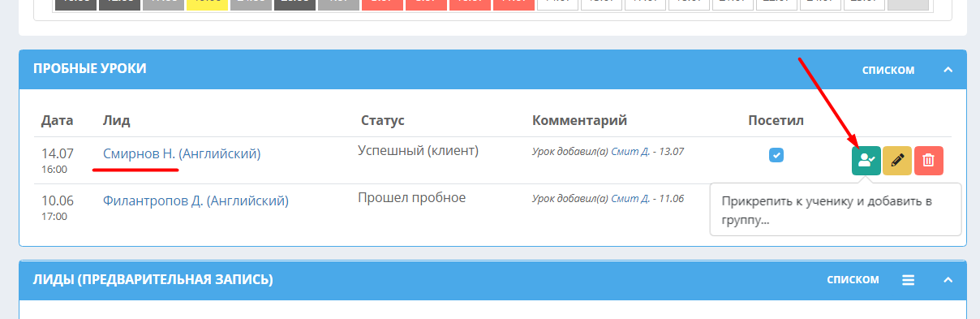Screen dimensions: 980x319
Task: Select the Лиды (предварительная запись) panel title
Action: [x=153, y=280]
